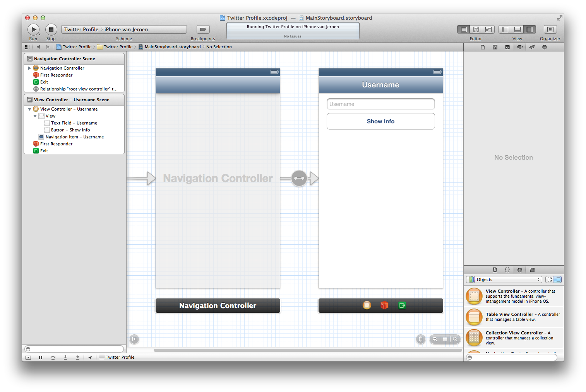Collapse the View Controller – Username item
Image resolution: width=586 pixels, height=392 pixels.
[29, 109]
